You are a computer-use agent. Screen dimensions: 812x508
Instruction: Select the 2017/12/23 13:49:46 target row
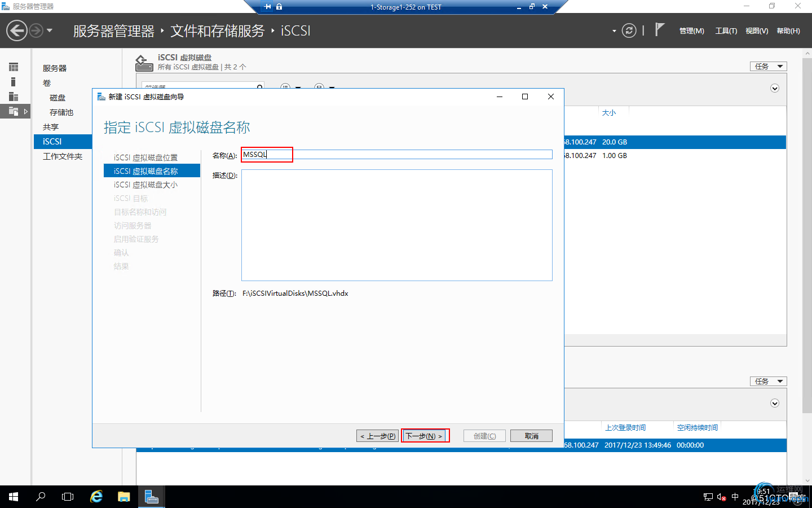coord(675,445)
